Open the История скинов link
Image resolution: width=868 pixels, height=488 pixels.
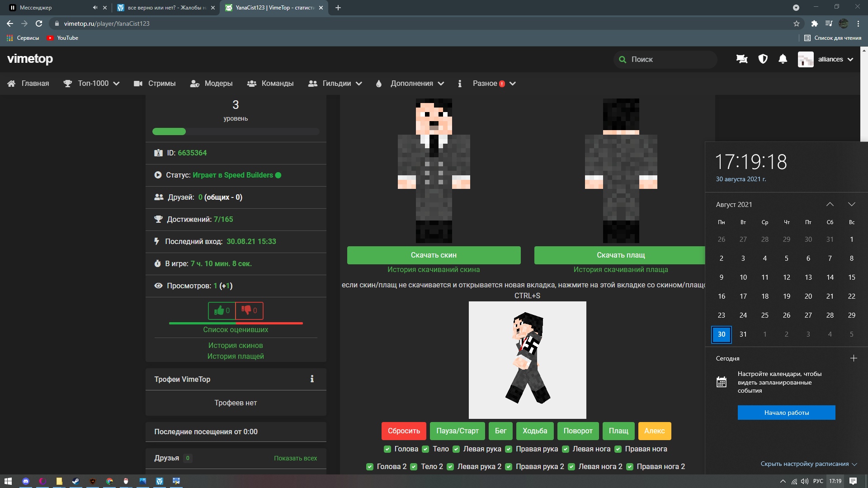[x=236, y=345]
